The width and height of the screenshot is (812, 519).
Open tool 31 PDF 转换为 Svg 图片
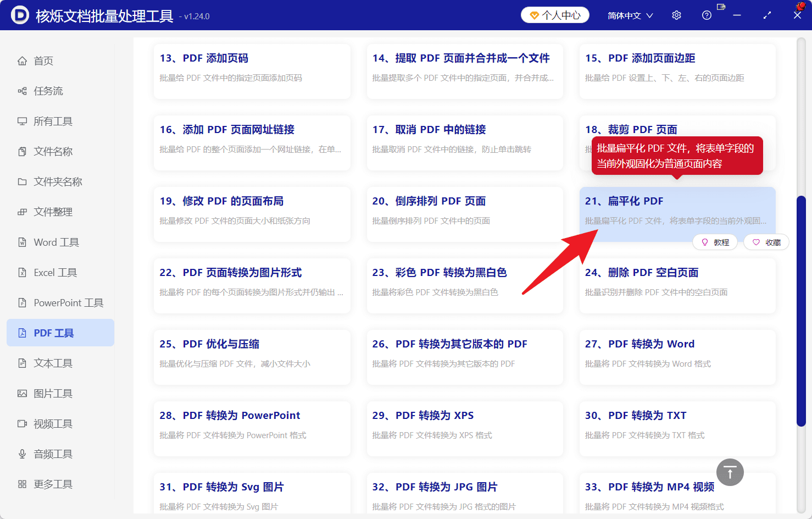252,494
